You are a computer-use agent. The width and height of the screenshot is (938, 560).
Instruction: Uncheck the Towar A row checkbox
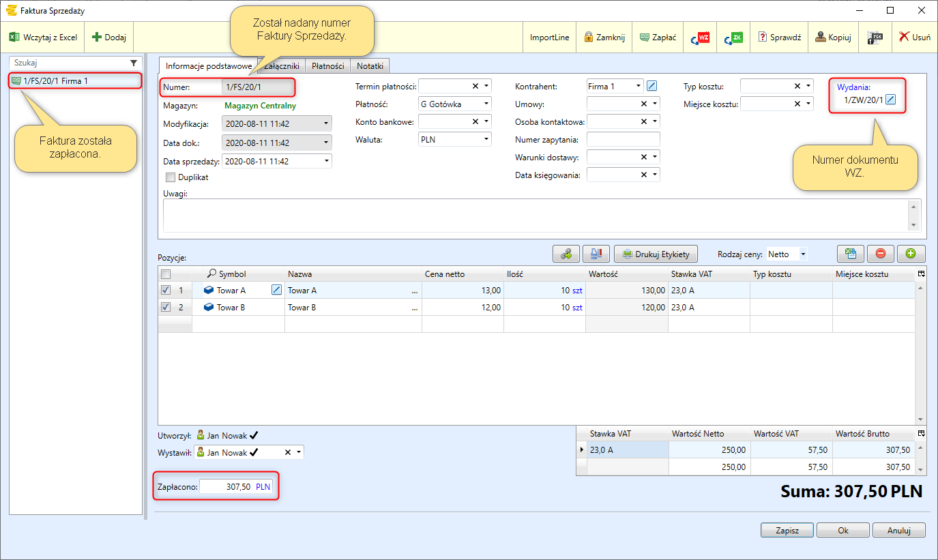click(166, 290)
